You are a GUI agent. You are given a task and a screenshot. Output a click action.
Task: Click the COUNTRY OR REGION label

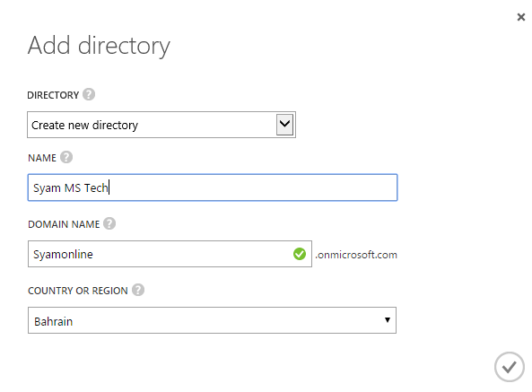[x=78, y=291]
